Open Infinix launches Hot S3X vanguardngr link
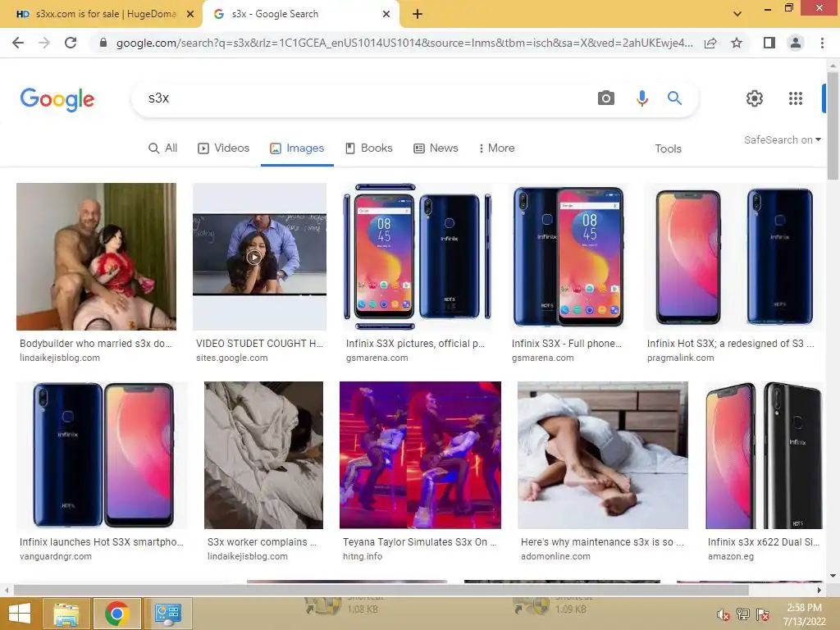The width and height of the screenshot is (840, 630). pos(102,542)
